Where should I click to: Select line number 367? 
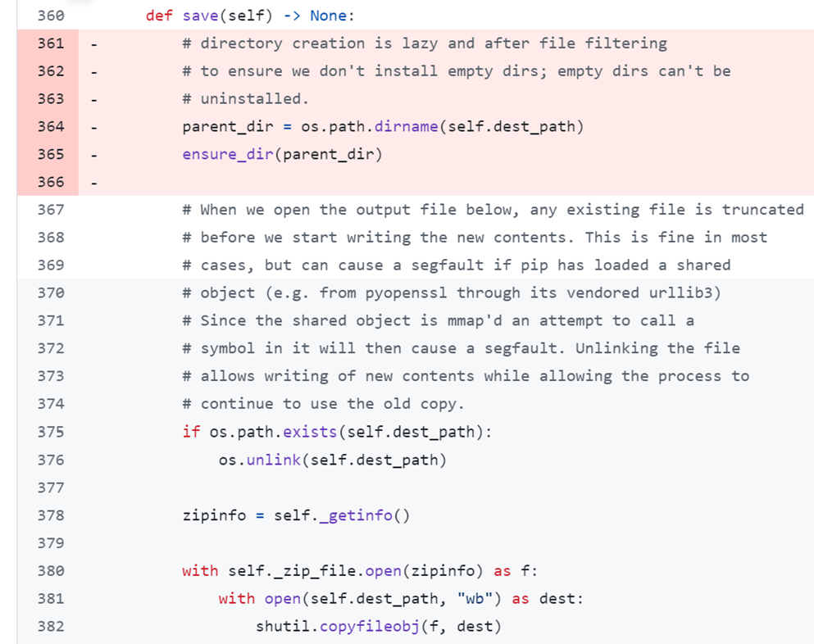51,210
